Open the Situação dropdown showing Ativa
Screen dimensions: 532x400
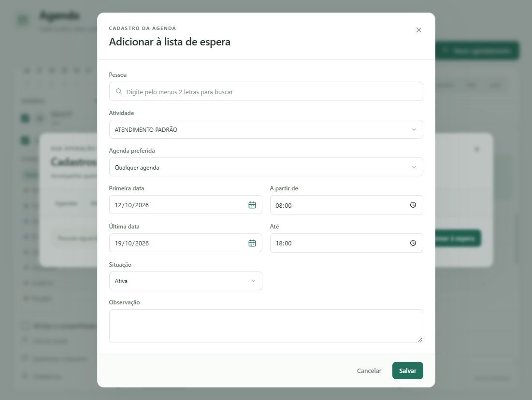[x=186, y=281]
